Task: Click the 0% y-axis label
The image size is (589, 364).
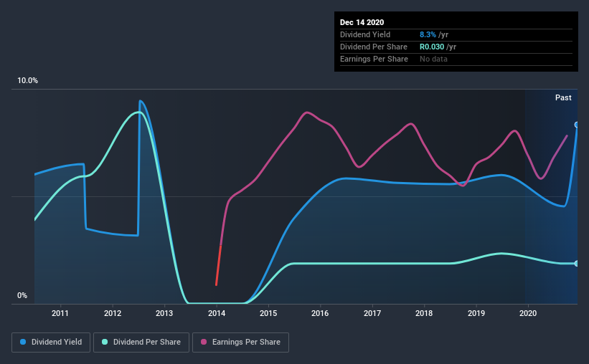Action: click(22, 296)
